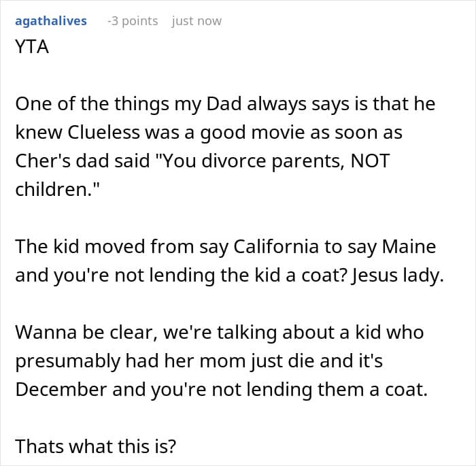This screenshot has height=466, width=476.
Task: Click the word Clueless in the comment
Action: pyautogui.click(x=103, y=133)
